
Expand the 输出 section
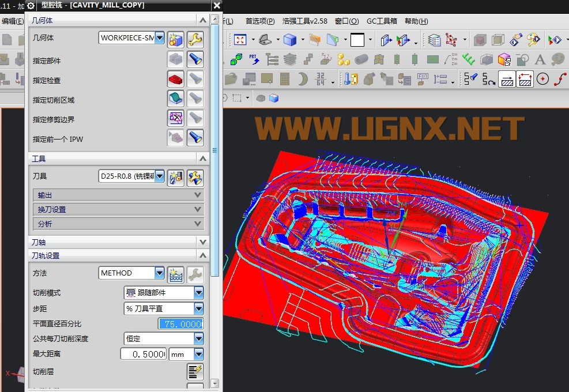[x=119, y=195]
